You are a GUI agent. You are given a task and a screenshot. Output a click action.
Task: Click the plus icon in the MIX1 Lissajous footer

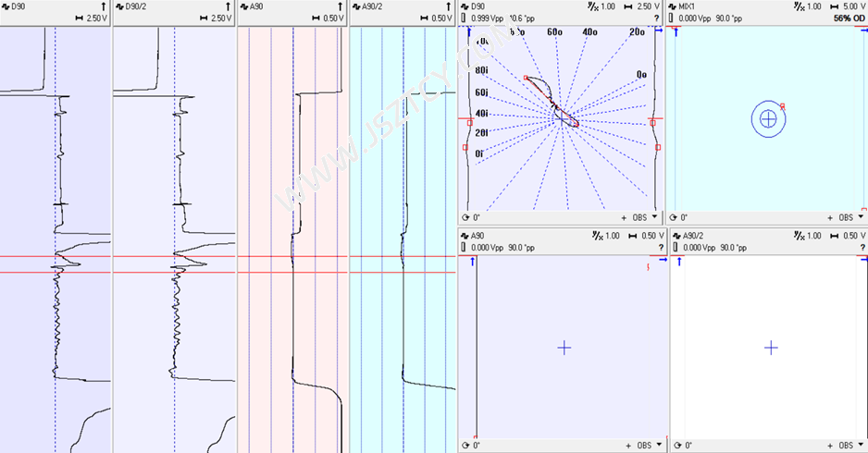[831, 218]
